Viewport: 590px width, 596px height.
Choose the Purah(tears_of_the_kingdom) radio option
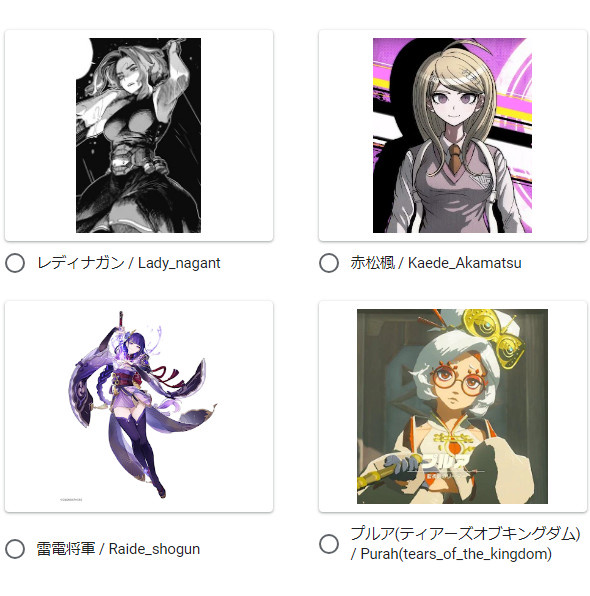point(329,544)
